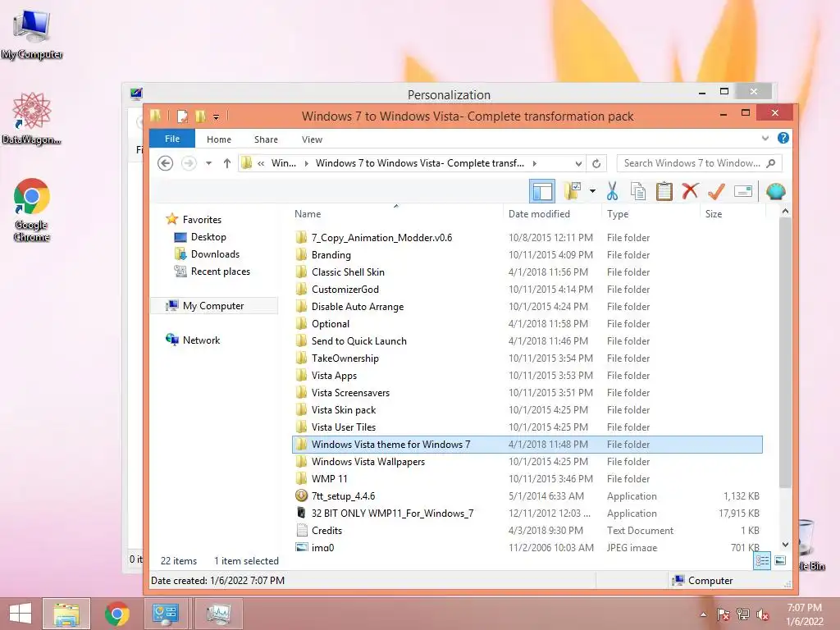Open Downloads in Favorites
Screen dimensions: 840x630
215,254
